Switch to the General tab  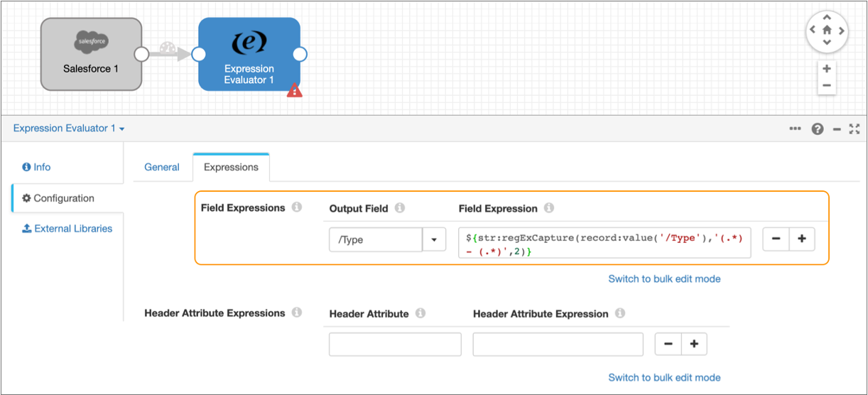coord(162,167)
